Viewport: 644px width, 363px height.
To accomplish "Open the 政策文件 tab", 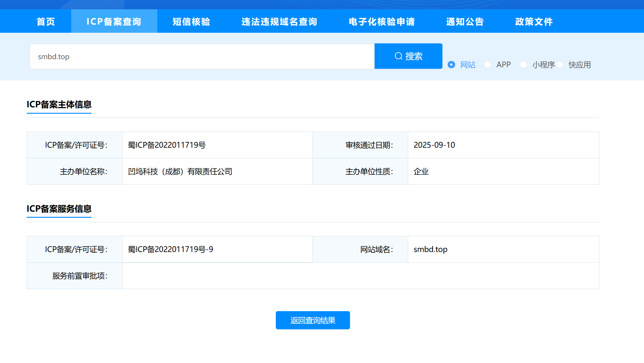I will coord(534,22).
